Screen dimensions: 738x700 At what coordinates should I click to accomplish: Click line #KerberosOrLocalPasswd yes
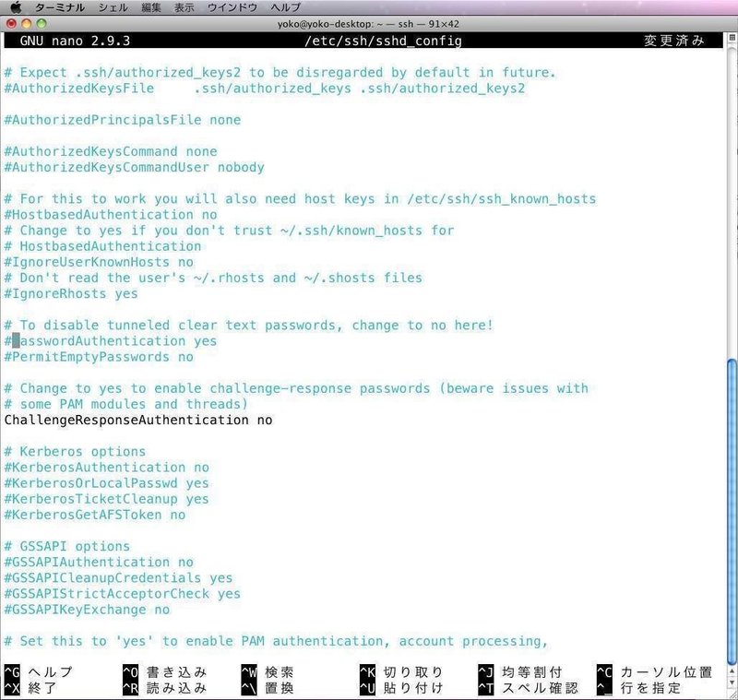[106, 483]
